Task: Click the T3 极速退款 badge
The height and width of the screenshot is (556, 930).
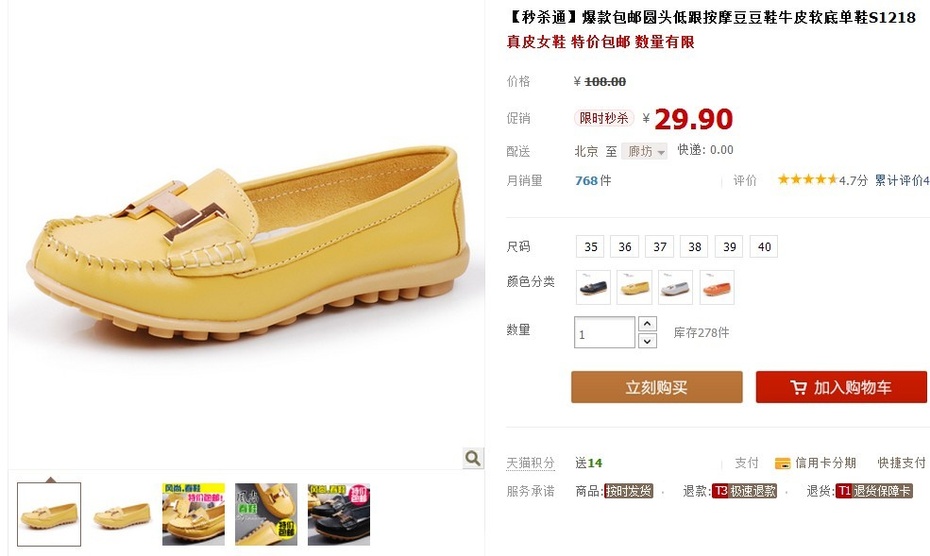Action: (x=744, y=491)
